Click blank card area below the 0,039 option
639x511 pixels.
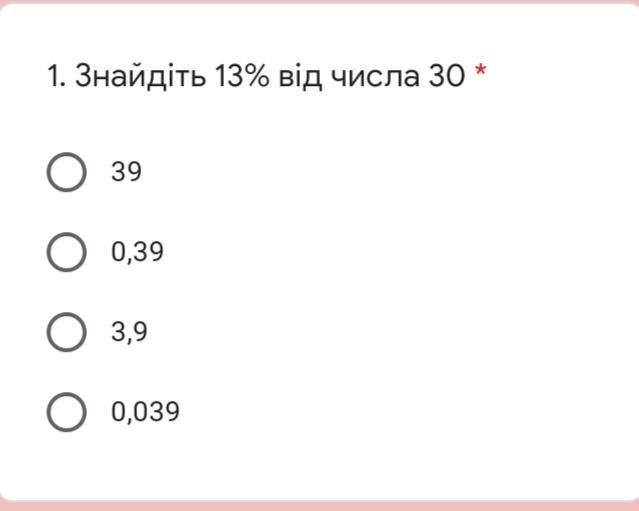[x=300, y=465]
